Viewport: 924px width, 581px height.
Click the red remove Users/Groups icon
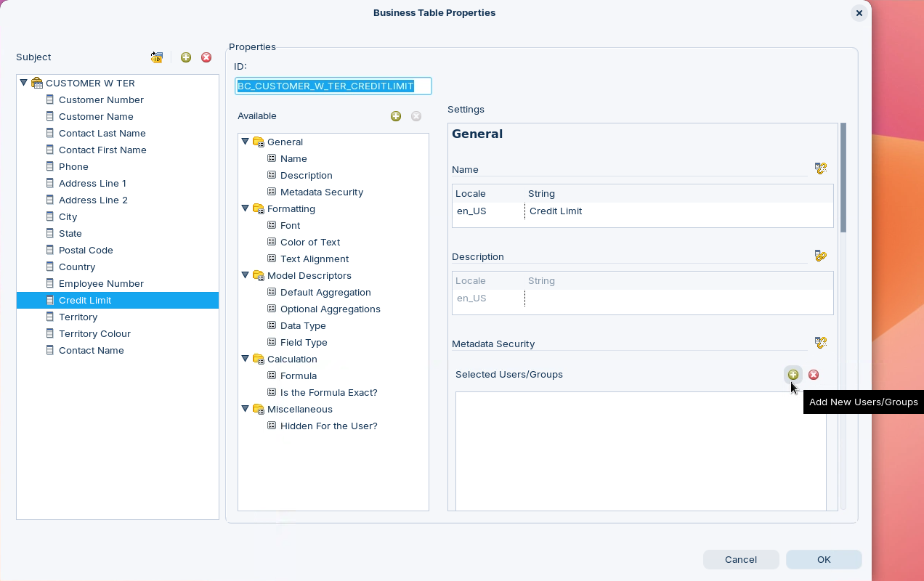pos(814,375)
